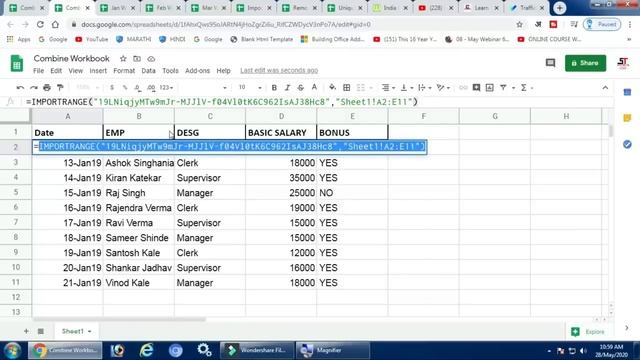Hide the menus with collapse arrow

pyautogui.click(x=605, y=88)
